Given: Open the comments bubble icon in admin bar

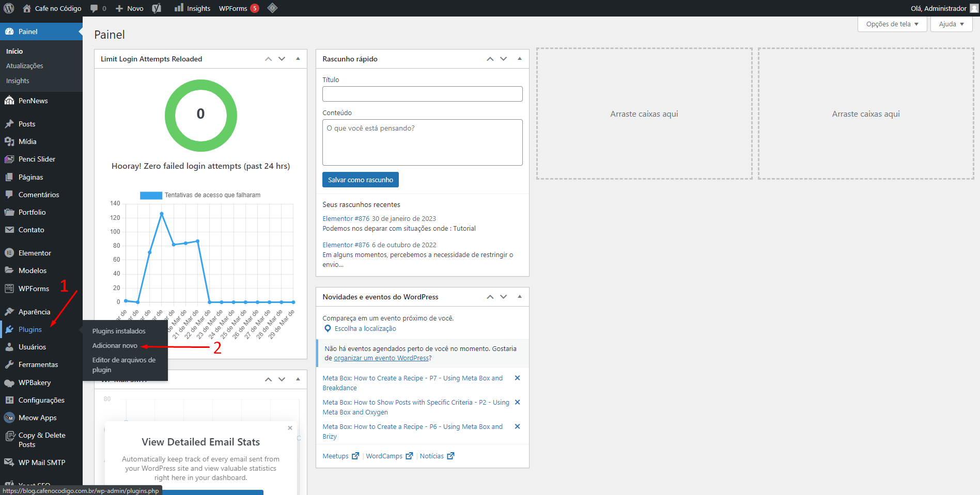Looking at the screenshot, I should (x=94, y=8).
